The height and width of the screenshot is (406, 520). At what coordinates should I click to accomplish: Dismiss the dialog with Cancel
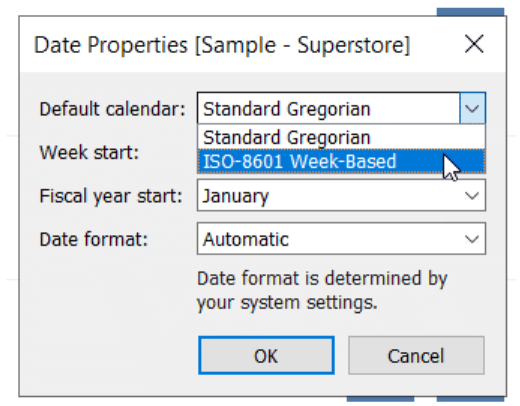pos(416,355)
